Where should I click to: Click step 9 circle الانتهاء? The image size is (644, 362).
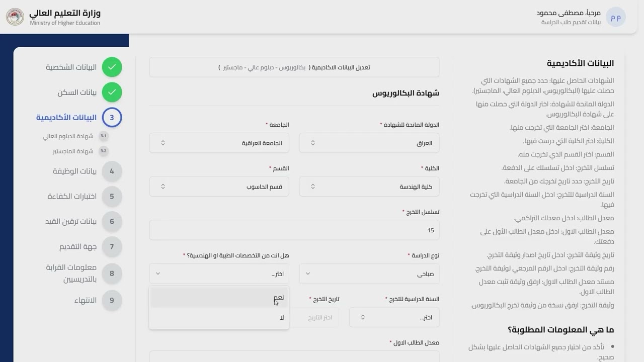pyautogui.click(x=112, y=301)
